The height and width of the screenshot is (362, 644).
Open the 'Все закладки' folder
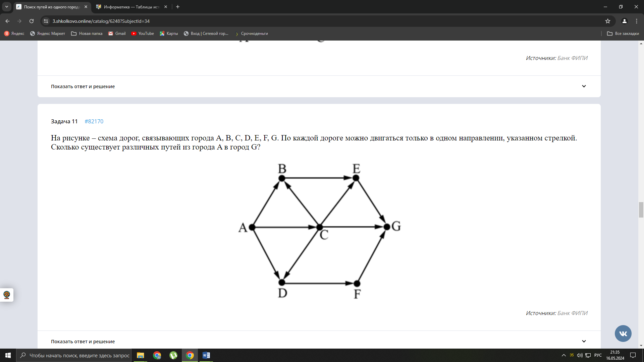click(623, 34)
